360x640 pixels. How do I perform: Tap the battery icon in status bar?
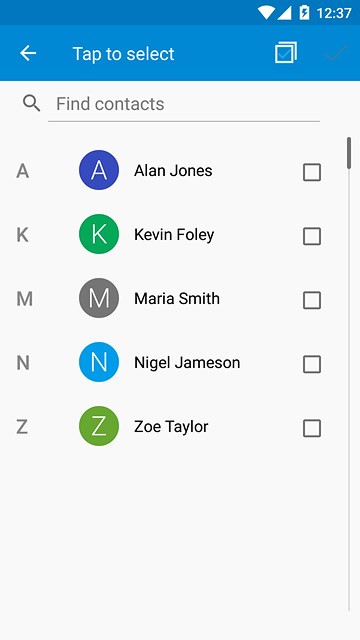(304, 13)
